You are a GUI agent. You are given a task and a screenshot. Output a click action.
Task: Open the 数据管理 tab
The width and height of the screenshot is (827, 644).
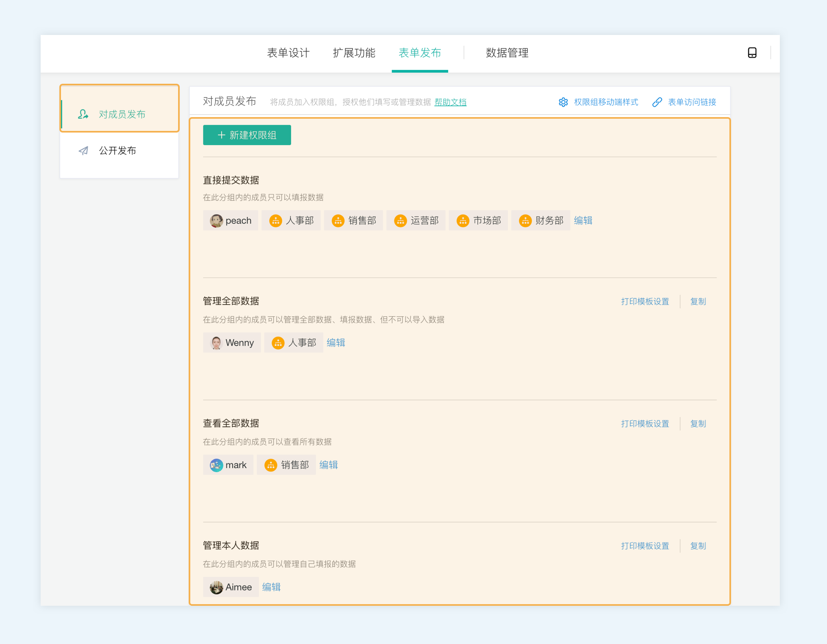point(507,53)
